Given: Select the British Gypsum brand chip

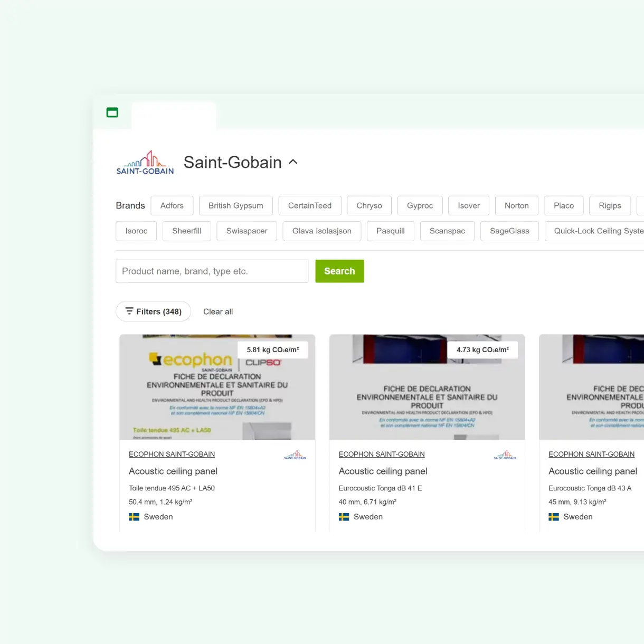Looking at the screenshot, I should click(236, 206).
